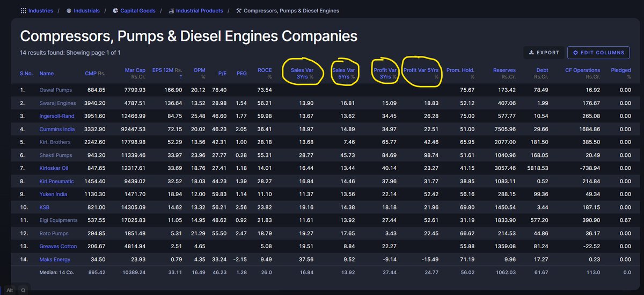
Task: Sort table by CMP column
Action: pyautogui.click(x=95, y=74)
